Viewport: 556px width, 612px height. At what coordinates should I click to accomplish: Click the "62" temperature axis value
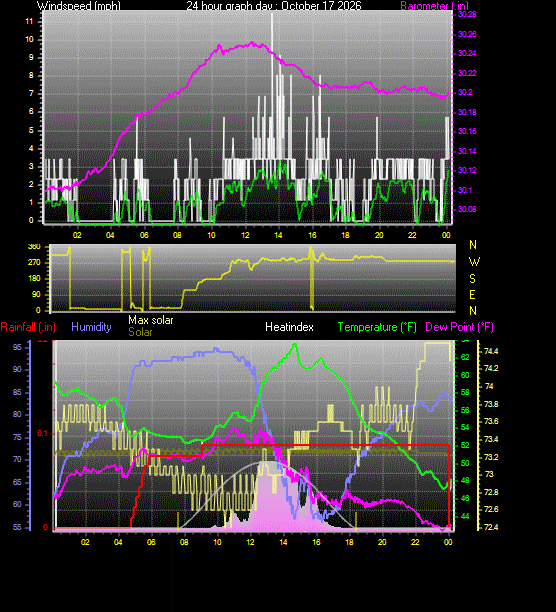(465, 358)
